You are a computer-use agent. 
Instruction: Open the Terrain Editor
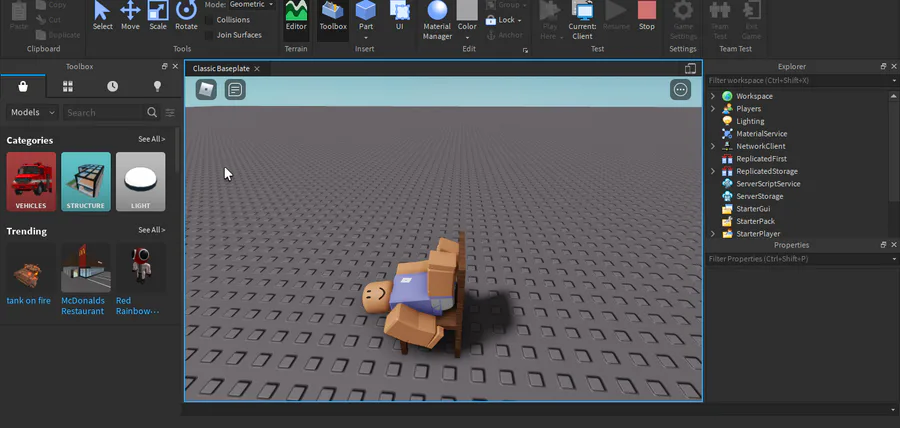296,15
